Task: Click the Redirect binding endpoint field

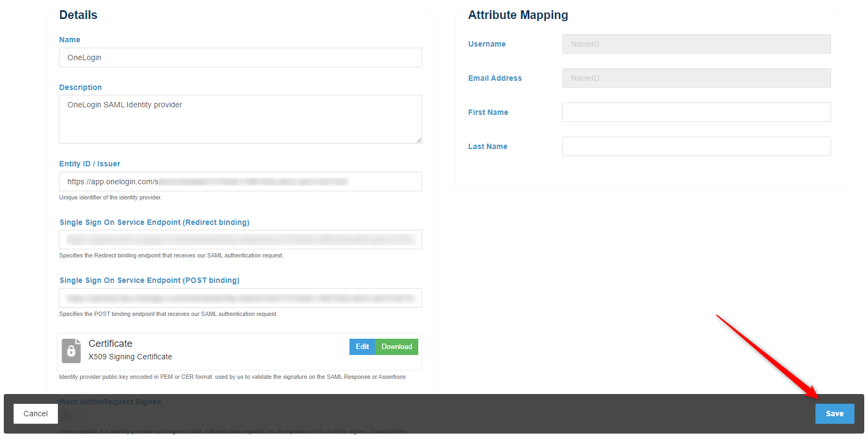Action: (x=240, y=240)
